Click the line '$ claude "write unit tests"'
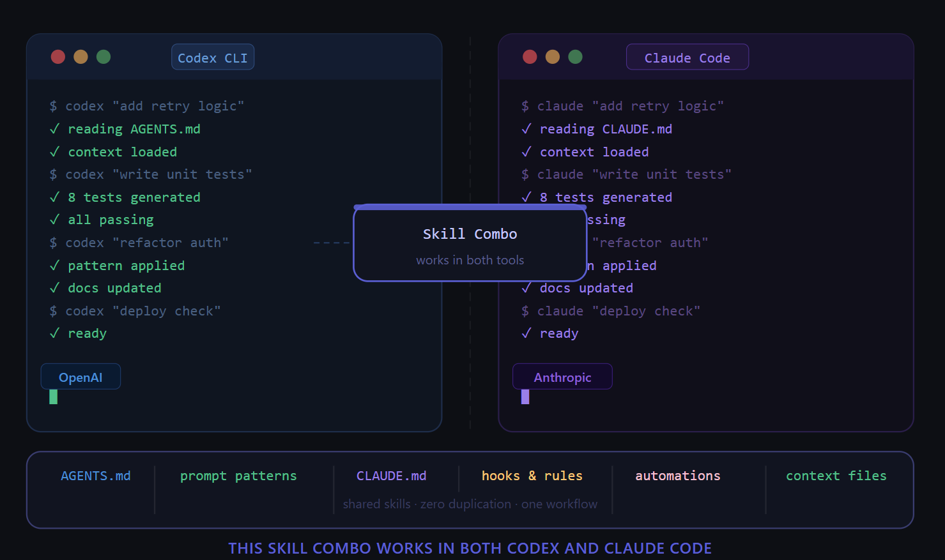The image size is (945, 560). tap(627, 174)
